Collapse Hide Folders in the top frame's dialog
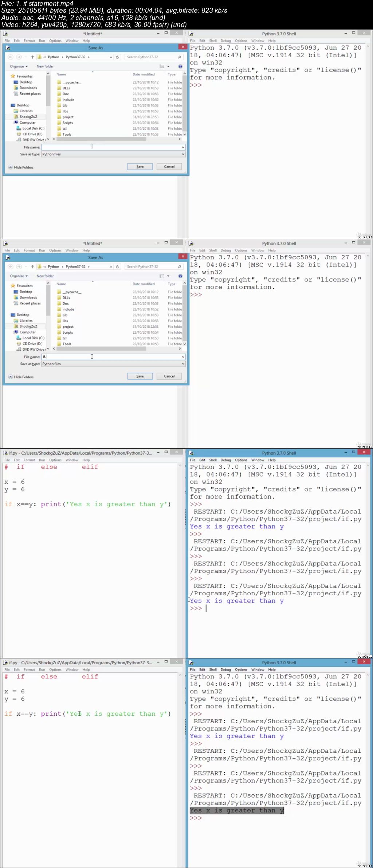 21,167
